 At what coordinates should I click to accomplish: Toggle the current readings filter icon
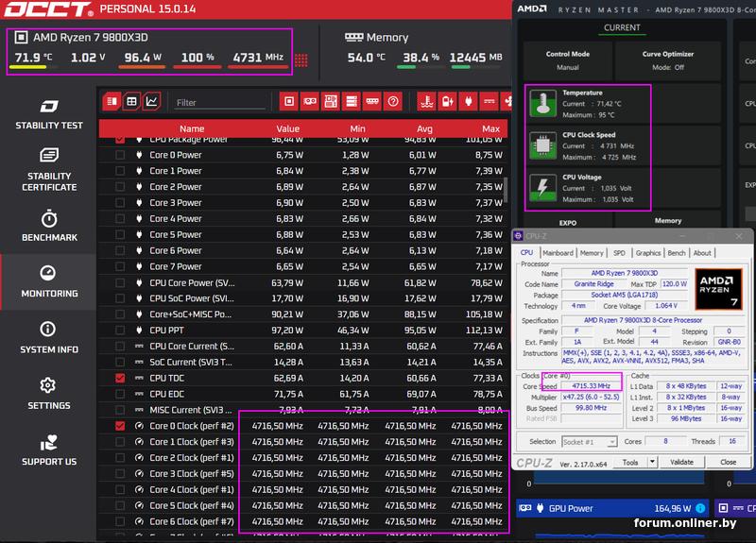coord(490,102)
